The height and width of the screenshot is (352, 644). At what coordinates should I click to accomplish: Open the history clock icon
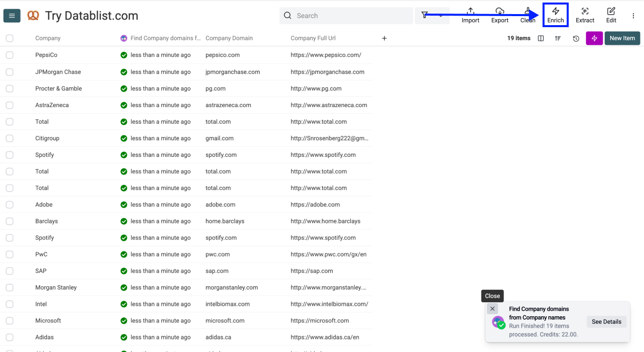pyautogui.click(x=576, y=38)
